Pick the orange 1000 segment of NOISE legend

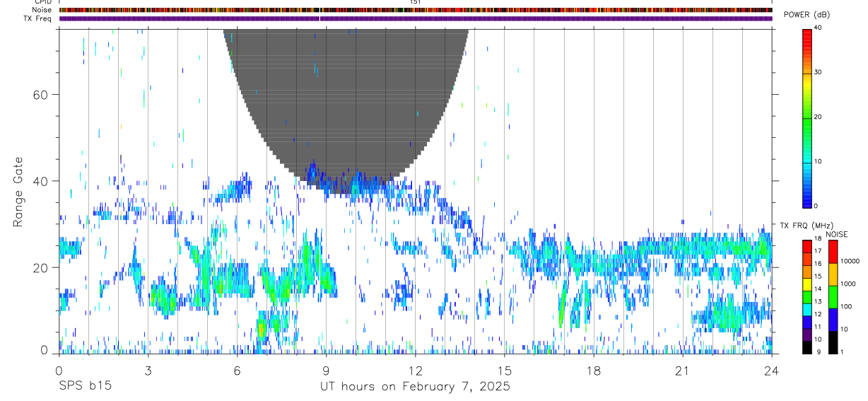833,274
